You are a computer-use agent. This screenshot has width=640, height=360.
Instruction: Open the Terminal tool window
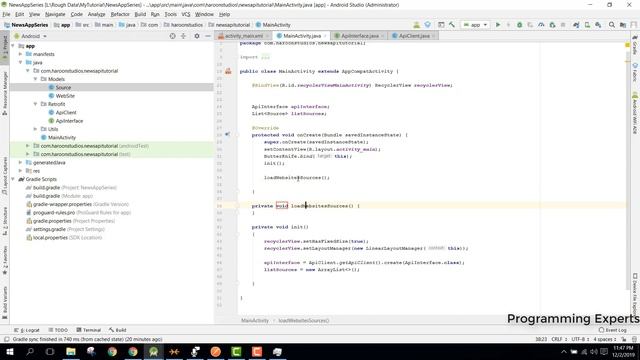[x=89, y=330]
